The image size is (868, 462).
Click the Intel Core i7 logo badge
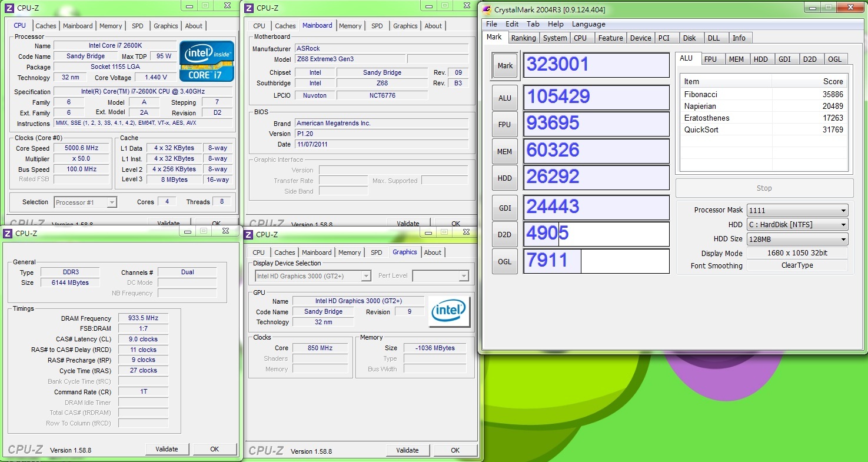coord(207,61)
